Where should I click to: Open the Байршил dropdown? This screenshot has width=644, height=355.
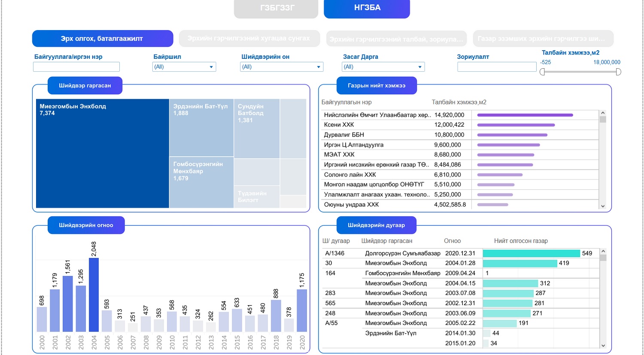click(184, 67)
